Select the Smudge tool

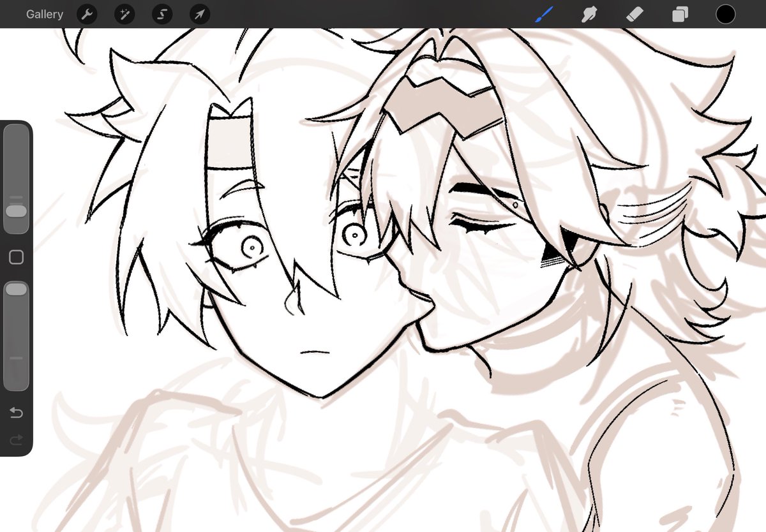pyautogui.click(x=589, y=14)
